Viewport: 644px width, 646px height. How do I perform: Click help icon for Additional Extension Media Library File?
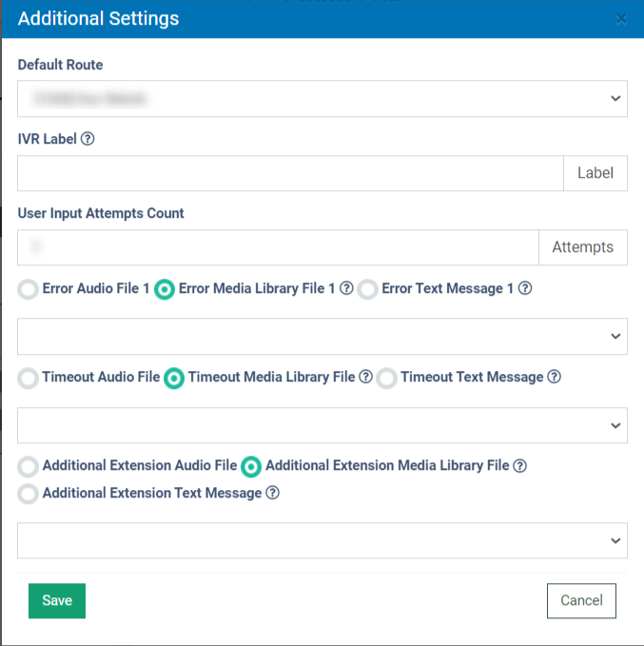(x=519, y=466)
